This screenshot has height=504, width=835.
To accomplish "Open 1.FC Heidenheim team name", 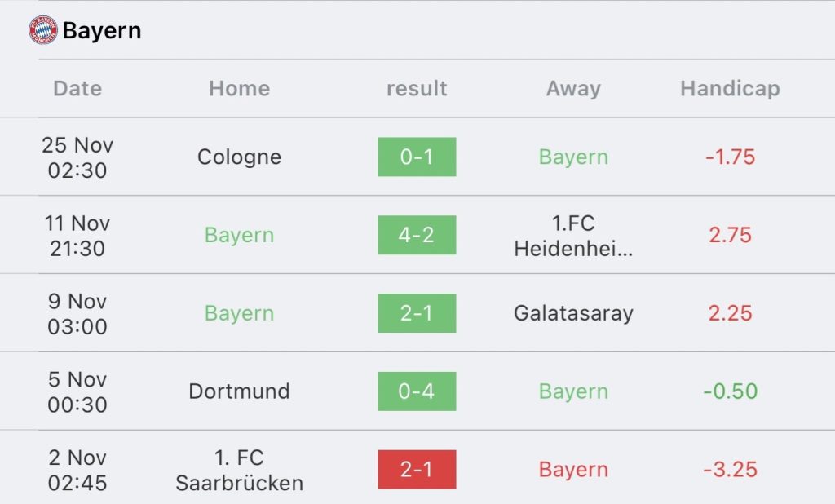I will tap(573, 236).
